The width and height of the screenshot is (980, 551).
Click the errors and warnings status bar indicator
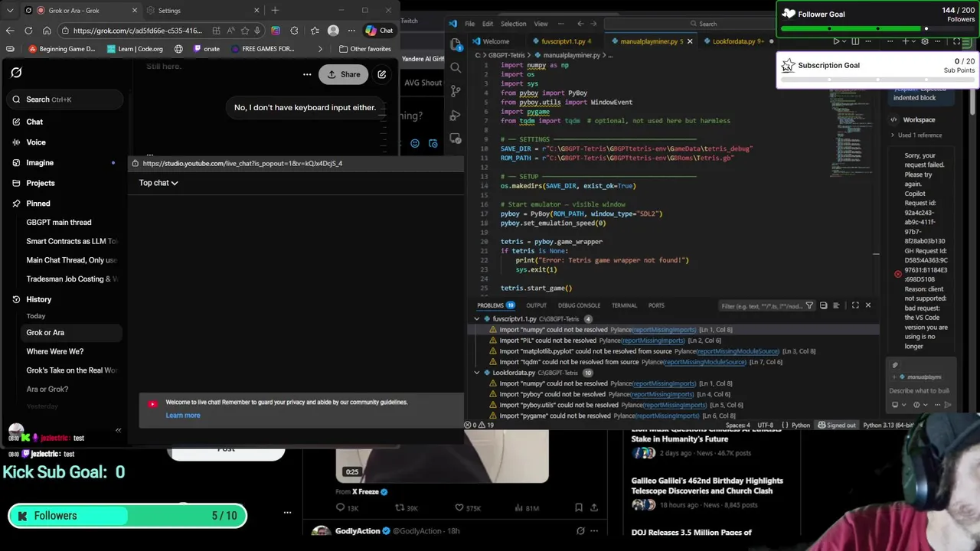(x=479, y=425)
